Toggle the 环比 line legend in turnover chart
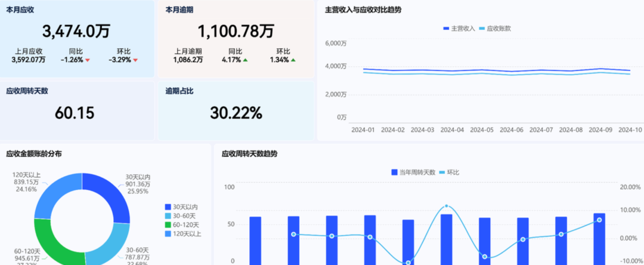This screenshot has height=265, width=644. [x=449, y=172]
